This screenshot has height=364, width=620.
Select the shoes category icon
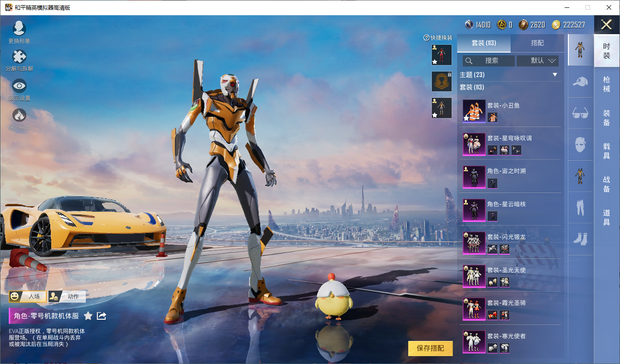[580, 239]
